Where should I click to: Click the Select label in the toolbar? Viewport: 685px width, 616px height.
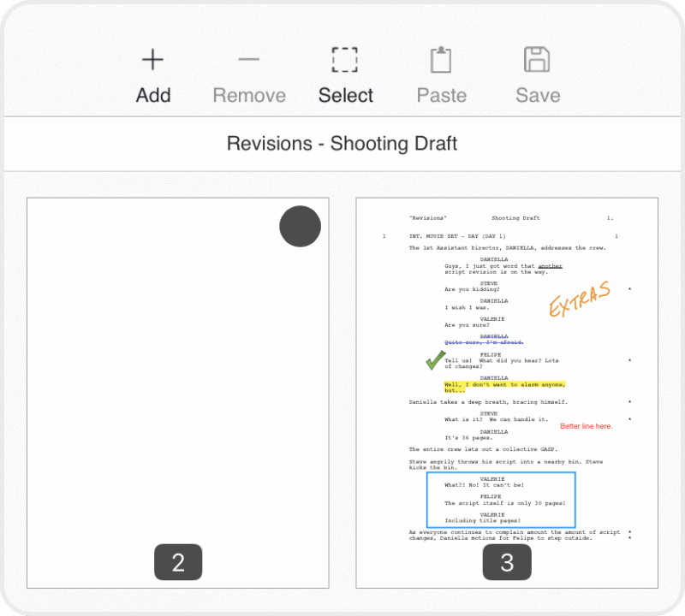point(345,96)
